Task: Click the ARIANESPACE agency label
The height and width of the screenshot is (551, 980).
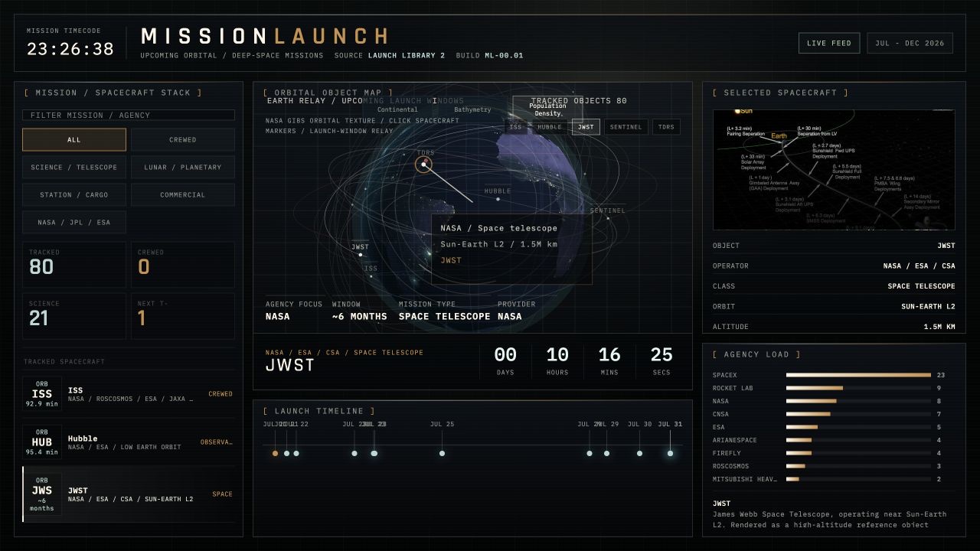Action: (x=734, y=440)
